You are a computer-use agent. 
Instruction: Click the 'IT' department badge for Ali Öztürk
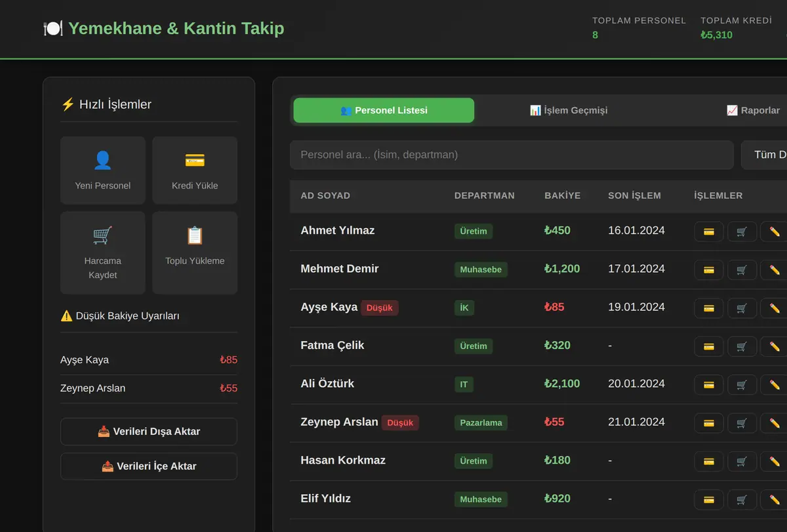464,384
